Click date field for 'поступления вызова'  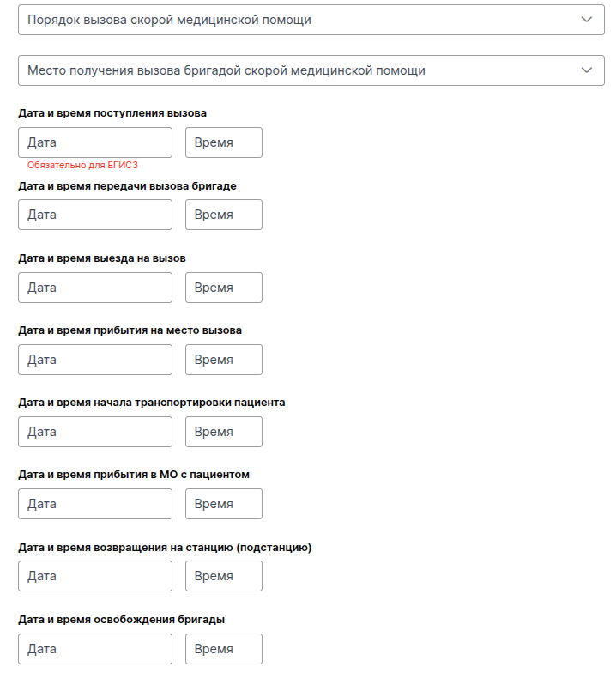[x=94, y=142]
